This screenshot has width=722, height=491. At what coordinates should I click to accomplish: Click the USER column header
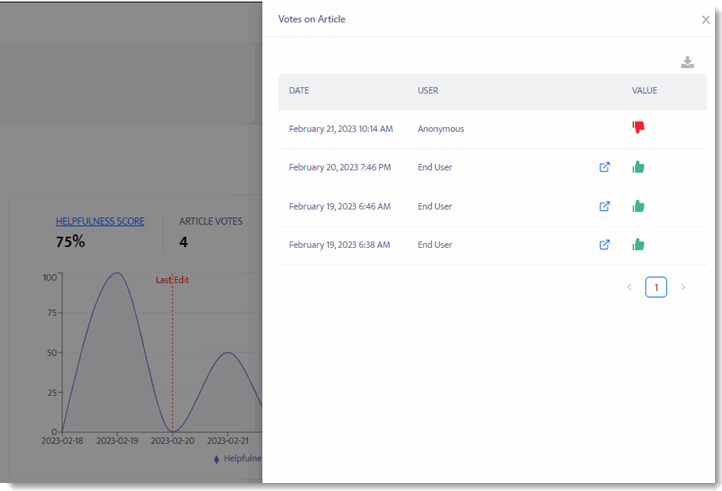click(x=428, y=91)
